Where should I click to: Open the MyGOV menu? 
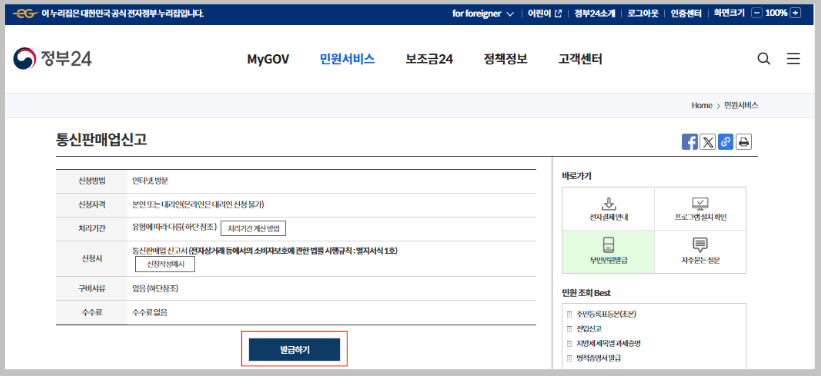[x=268, y=59]
